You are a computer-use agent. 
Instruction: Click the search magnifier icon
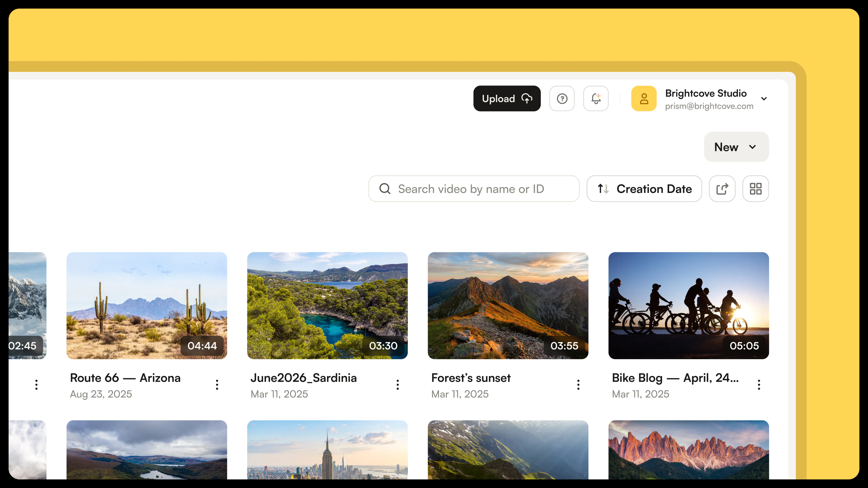coord(385,189)
